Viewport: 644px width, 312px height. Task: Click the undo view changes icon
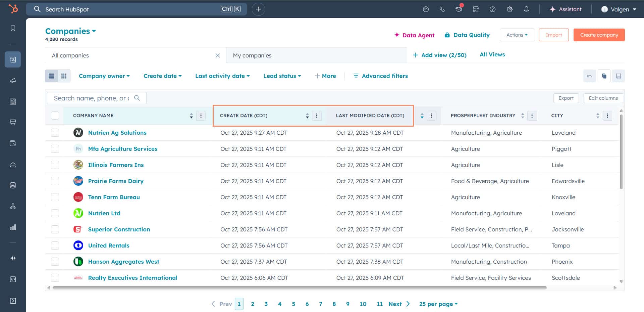(x=589, y=76)
